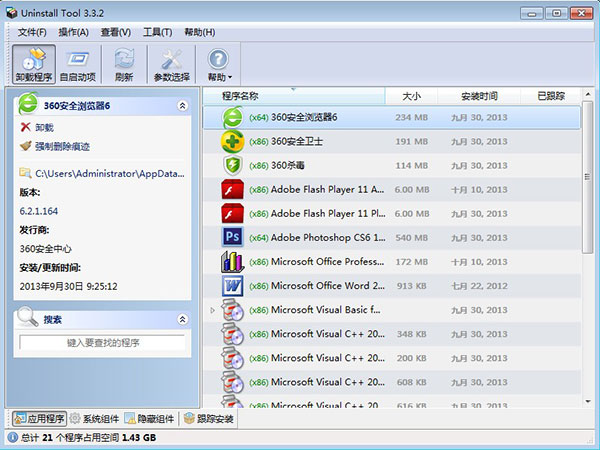Click the 360安全浏览器6 icon in list
This screenshot has width=600, height=450.
[x=233, y=117]
